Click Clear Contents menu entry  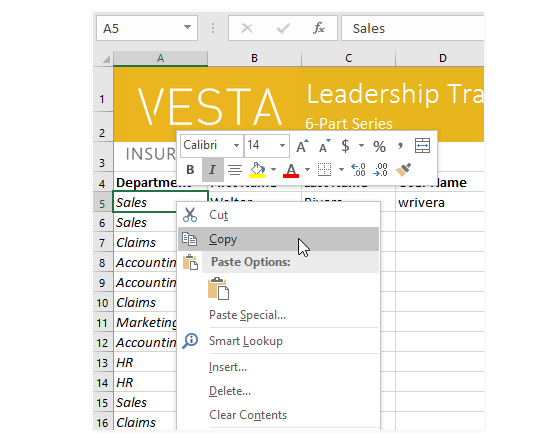click(248, 415)
